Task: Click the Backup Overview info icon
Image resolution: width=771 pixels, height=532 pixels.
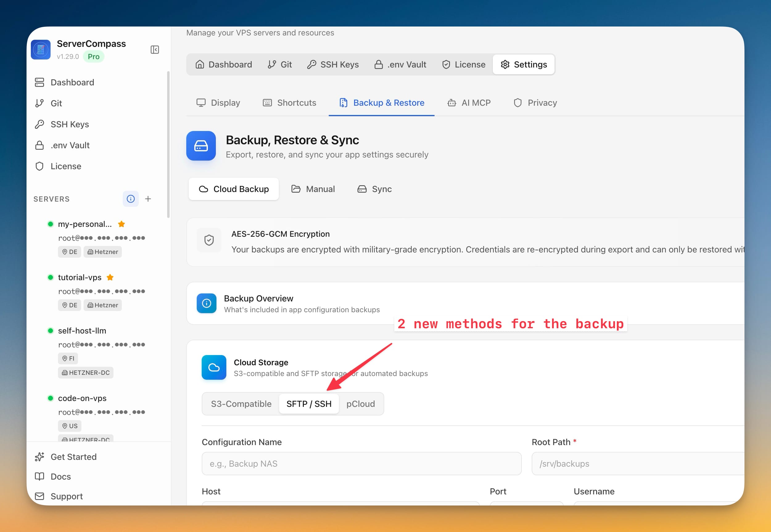Action: 206,303
